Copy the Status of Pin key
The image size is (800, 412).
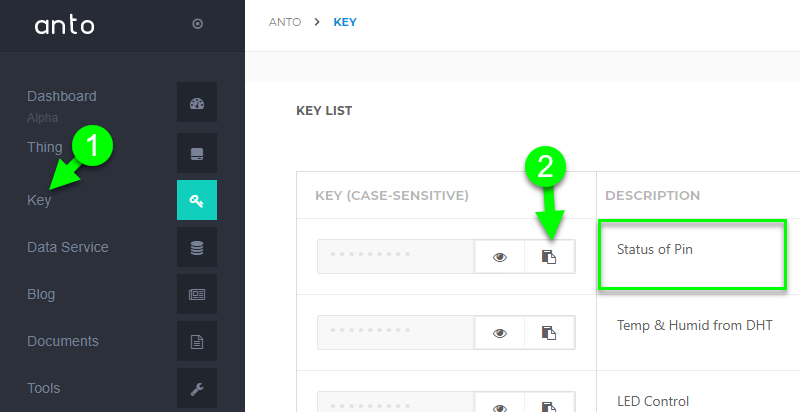tap(549, 257)
